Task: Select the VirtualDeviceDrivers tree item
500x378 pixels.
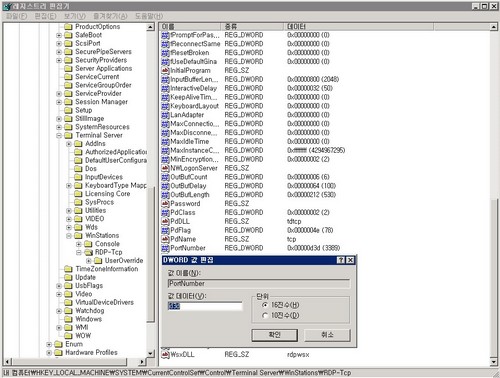Action: tap(104, 303)
